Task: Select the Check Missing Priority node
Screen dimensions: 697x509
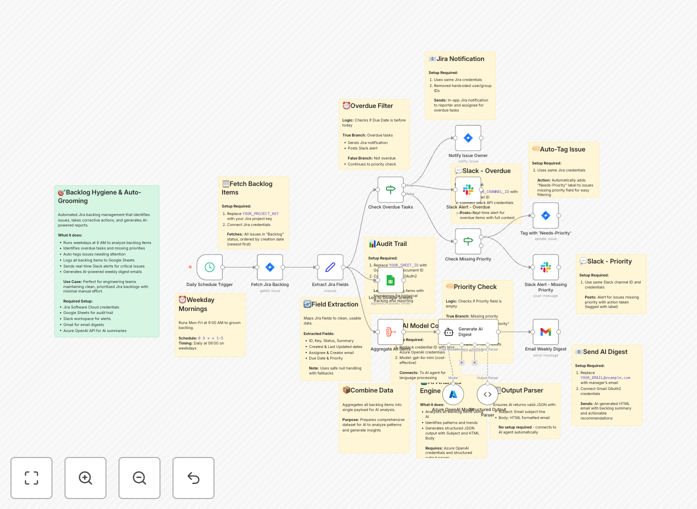Action: pos(468,241)
